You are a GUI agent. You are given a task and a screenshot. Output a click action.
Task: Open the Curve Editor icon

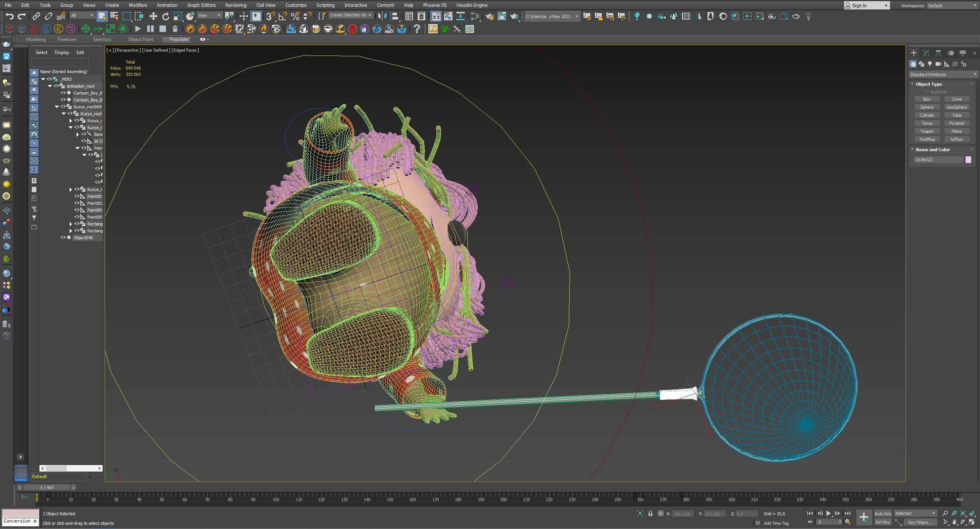[448, 16]
